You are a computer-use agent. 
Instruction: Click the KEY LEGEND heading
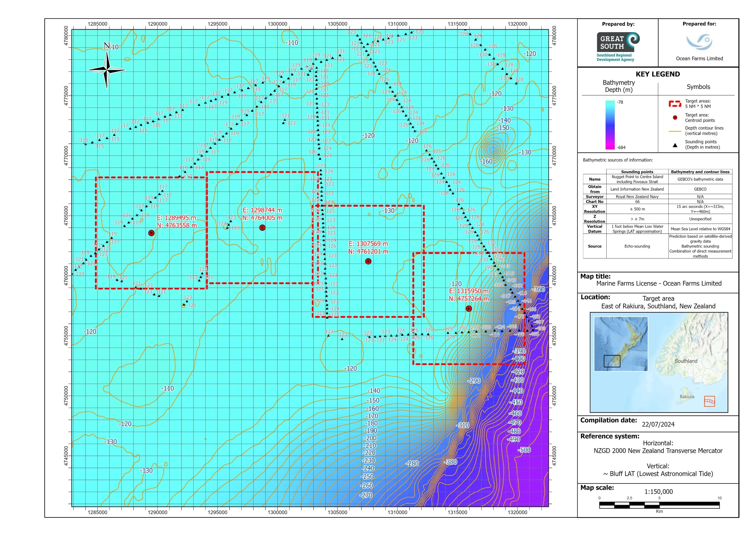[657, 74]
